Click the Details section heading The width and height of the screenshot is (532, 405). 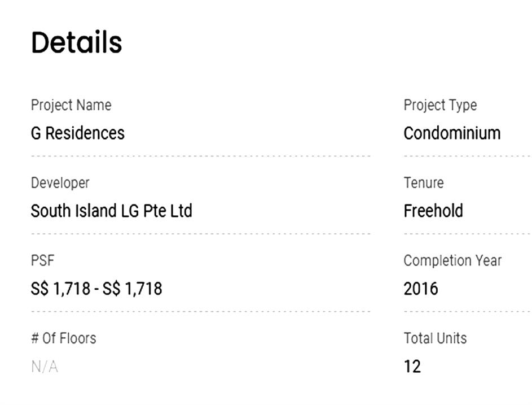tap(76, 43)
